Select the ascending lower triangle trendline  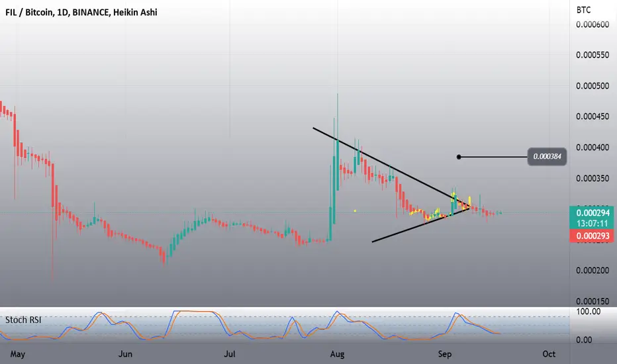[420, 225]
